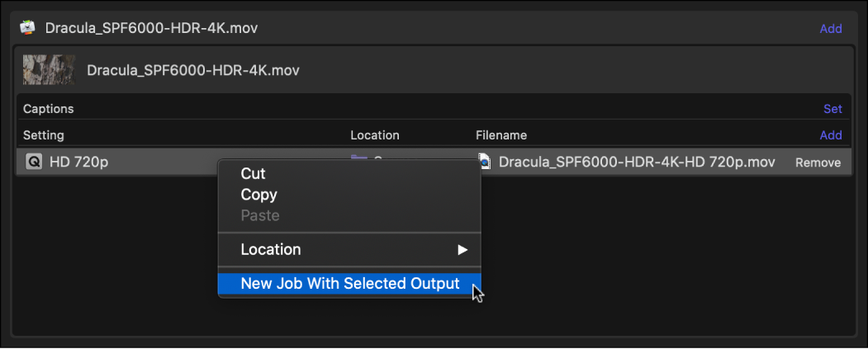Screen dimensions: 868x349
Task: Select the HD 720p setting name
Action: tap(78, 163)
